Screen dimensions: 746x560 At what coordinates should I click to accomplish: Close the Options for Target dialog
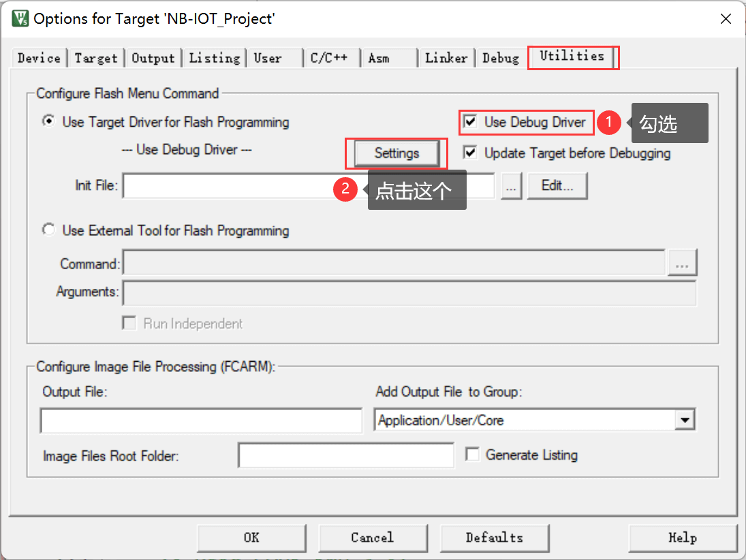tap(725, 18)
